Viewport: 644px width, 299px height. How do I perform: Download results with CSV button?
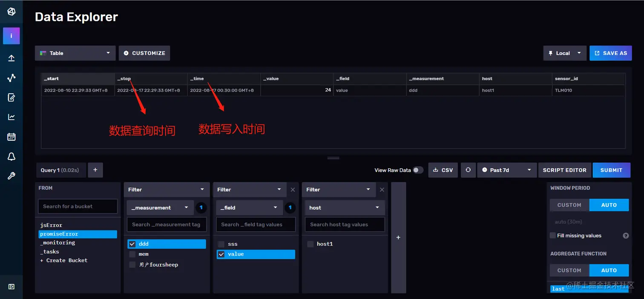click(x=443, y=170)
